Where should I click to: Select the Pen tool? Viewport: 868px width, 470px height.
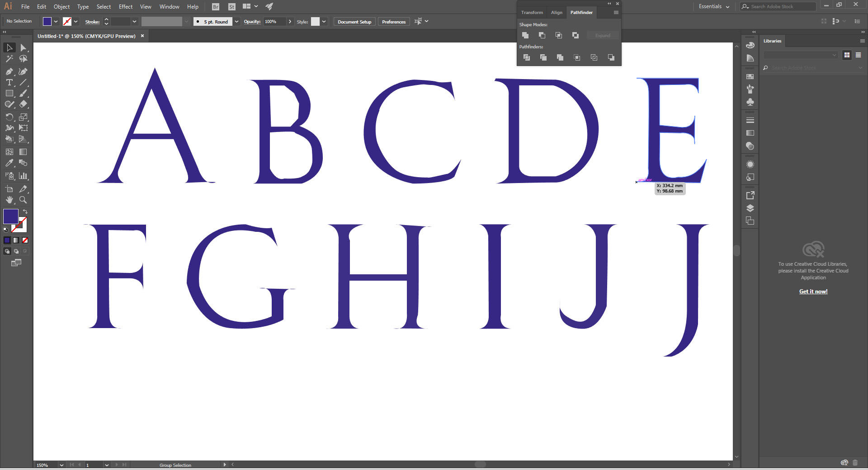[x=9, y=71]
